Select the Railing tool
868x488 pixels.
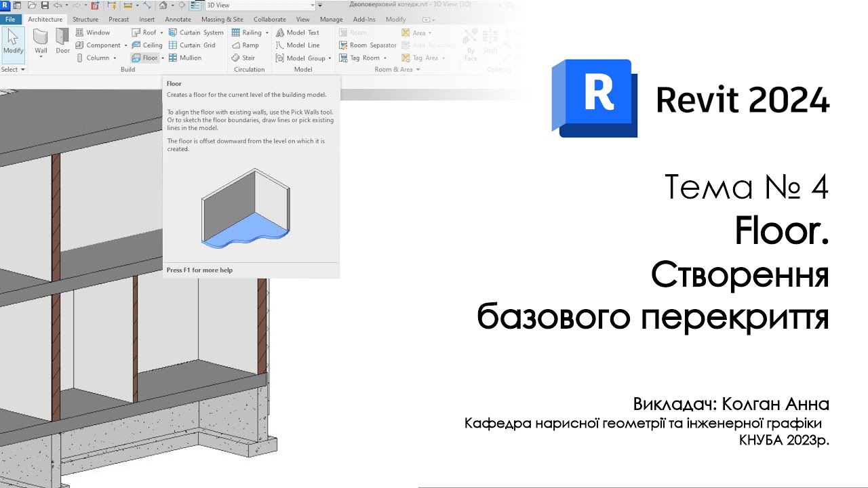click(246, 33)
